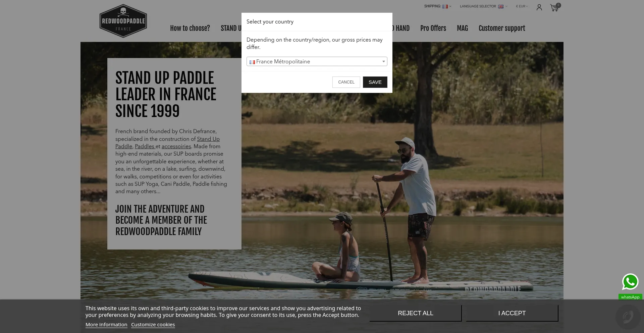Open the user account icon
644x333 pixels.
[x=539, y=7]
